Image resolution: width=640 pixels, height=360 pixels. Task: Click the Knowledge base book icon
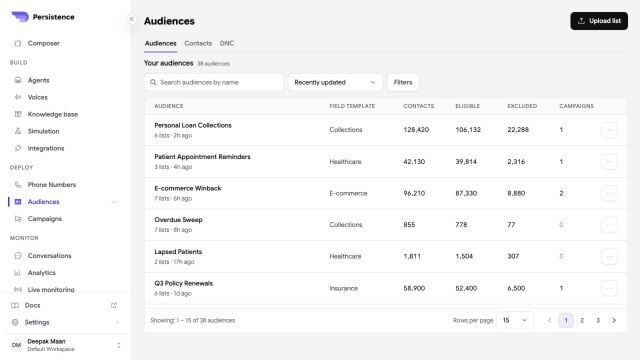(18, 114)
